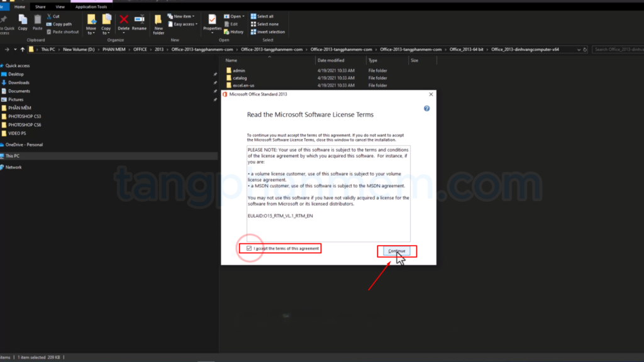The image size is (644, 362).
Task: Switch to the Share ribbon tab
Action: pos(40,6)
